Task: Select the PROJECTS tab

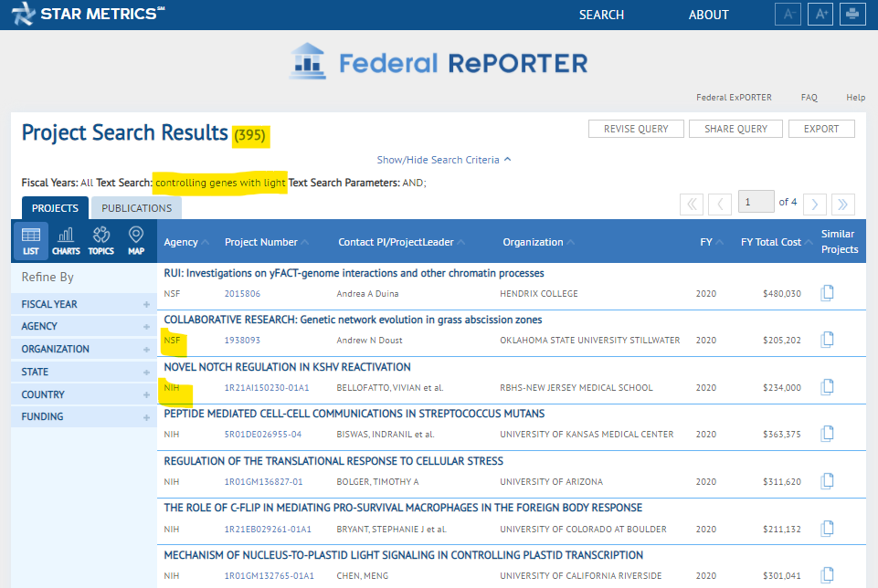Action: [x=55, y=208]
